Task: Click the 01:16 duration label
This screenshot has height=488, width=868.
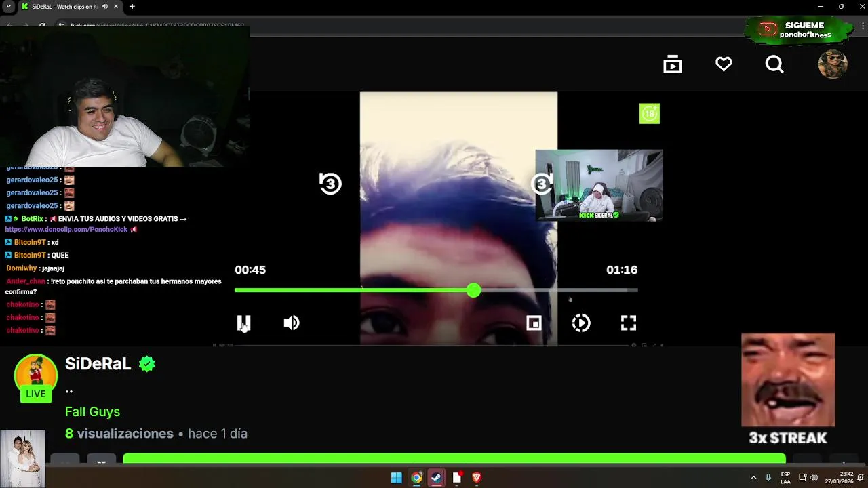Action: point(622,270)
